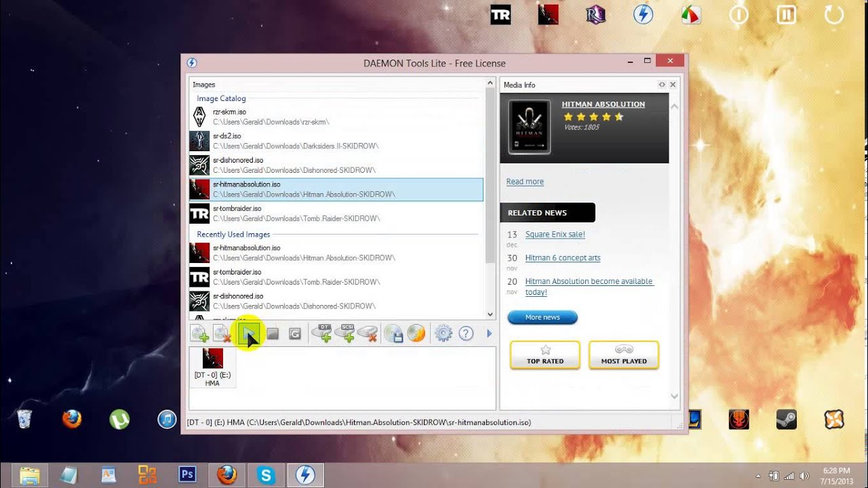868x488 pixels.
Task: Click the MOST PLAYED button
Action: [624, 354]
